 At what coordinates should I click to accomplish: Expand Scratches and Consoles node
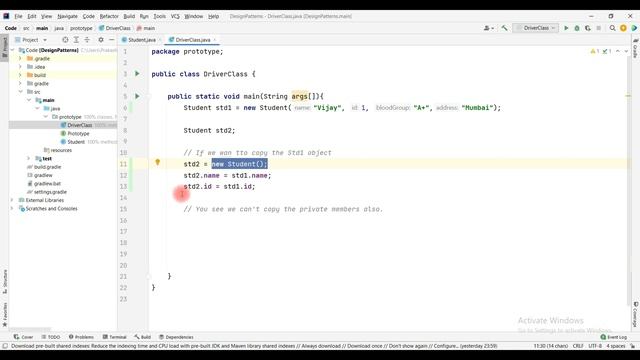pyautogui.click(x=12, y=209)
